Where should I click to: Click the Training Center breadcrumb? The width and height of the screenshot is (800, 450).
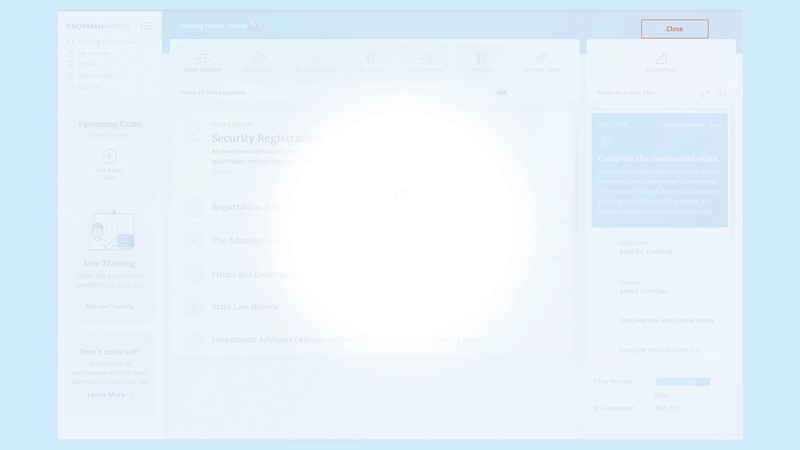[203, 26]
